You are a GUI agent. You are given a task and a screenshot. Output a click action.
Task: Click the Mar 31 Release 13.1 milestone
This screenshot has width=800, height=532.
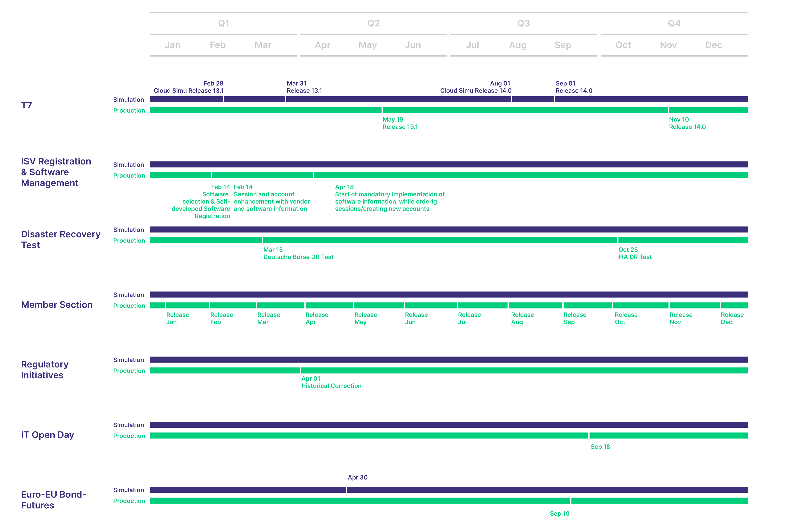pyautogui.click(x=305, y=87)
